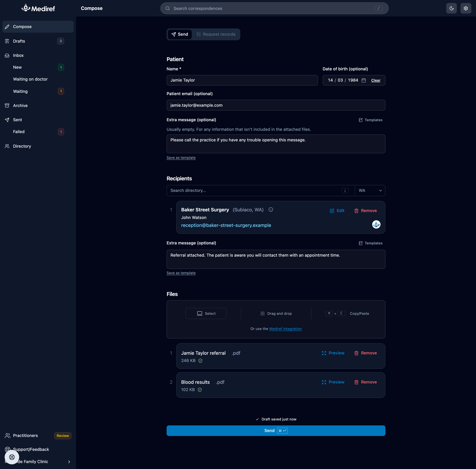Click the birth year 1984 segment
476x469 pixels.
coord(353,80)
